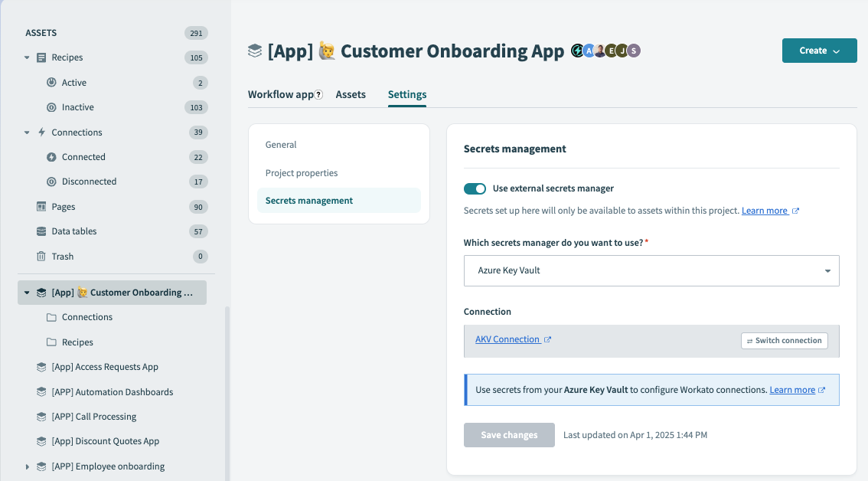Click the Workflow app help question icon
The height and width of the screenshot is (481, 868).
[318, 95]
